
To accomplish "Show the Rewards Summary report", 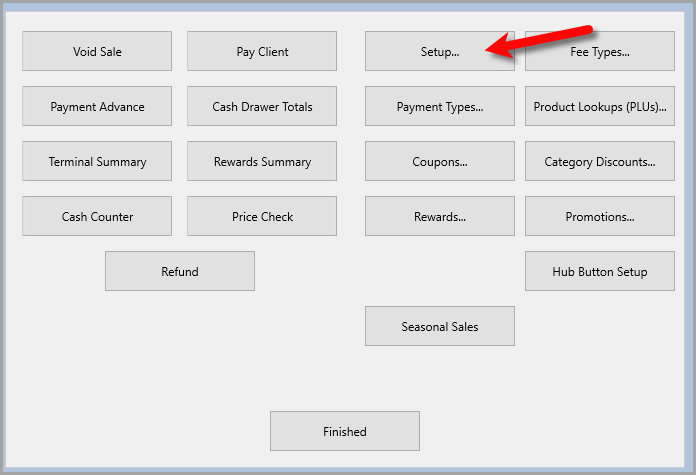I will 262,161.
